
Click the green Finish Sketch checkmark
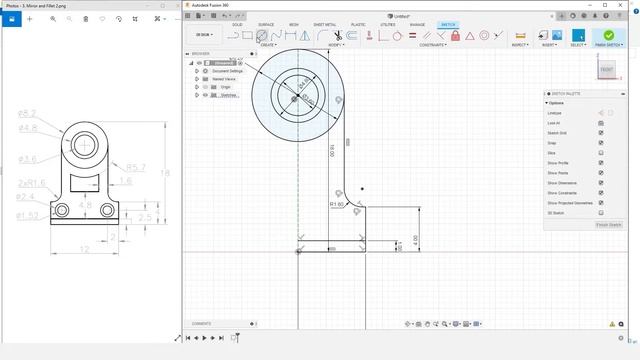(x=609, y=35)
